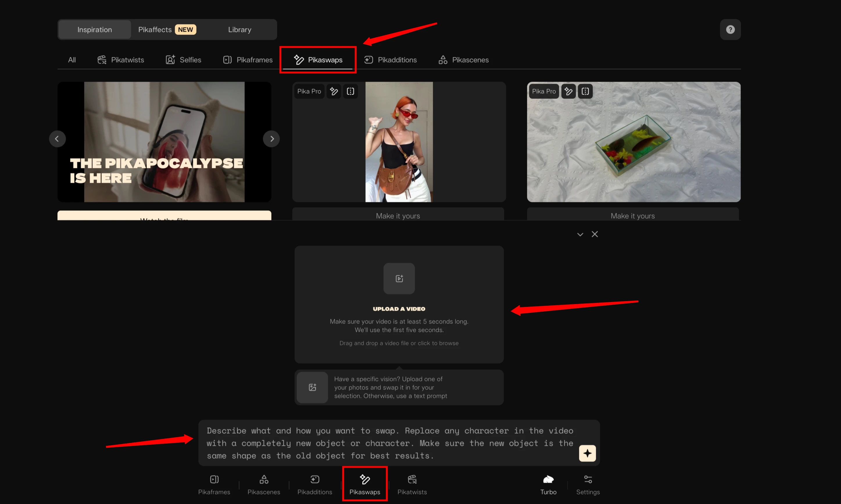Viewport: 841px width, 504px height.
Task: Close the upload panel with X
Action: point(595,234)
